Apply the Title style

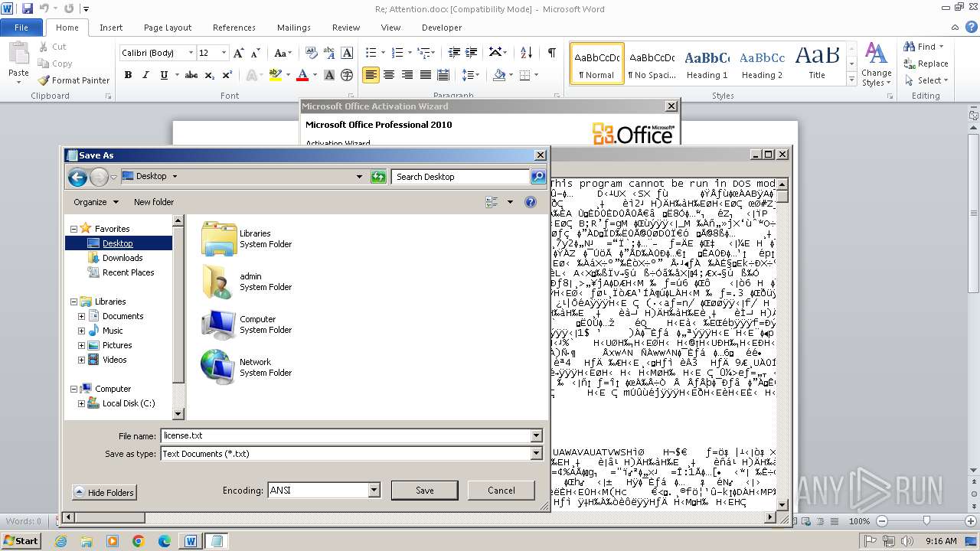click(x=817, y=64)
